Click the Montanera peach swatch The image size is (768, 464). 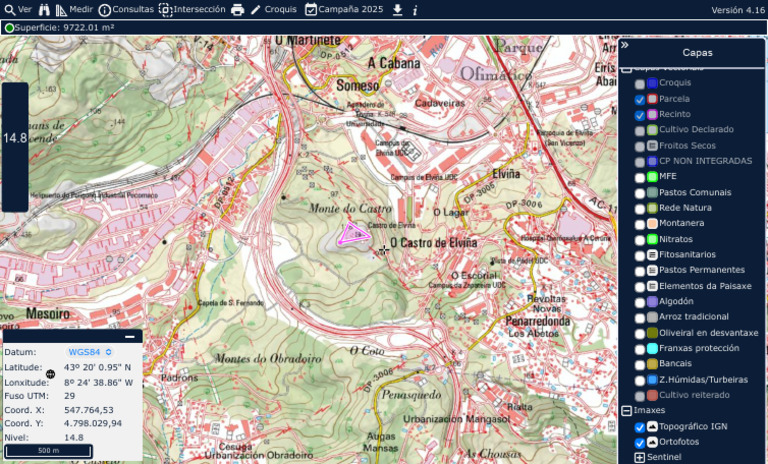[652, 223]
